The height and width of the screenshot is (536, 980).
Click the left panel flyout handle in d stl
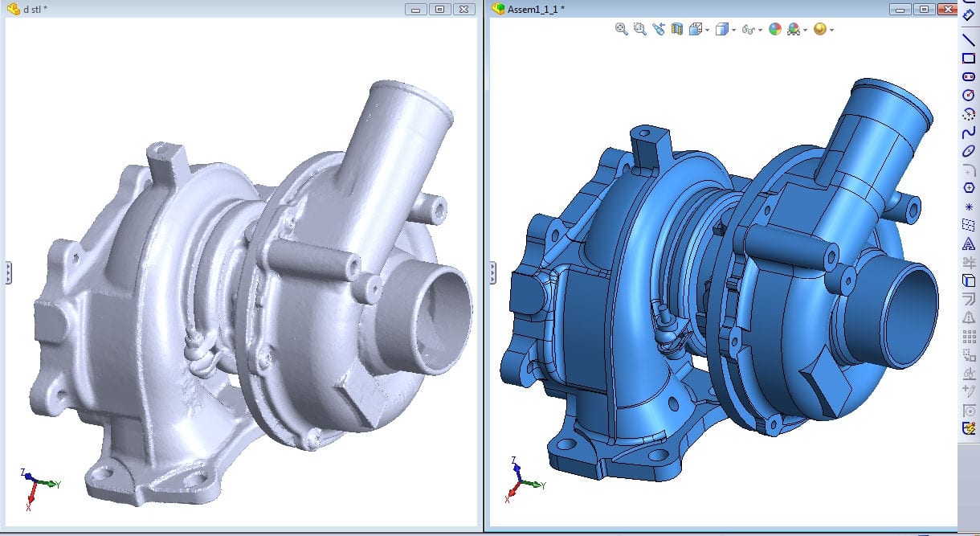click(x=8, y=272)
